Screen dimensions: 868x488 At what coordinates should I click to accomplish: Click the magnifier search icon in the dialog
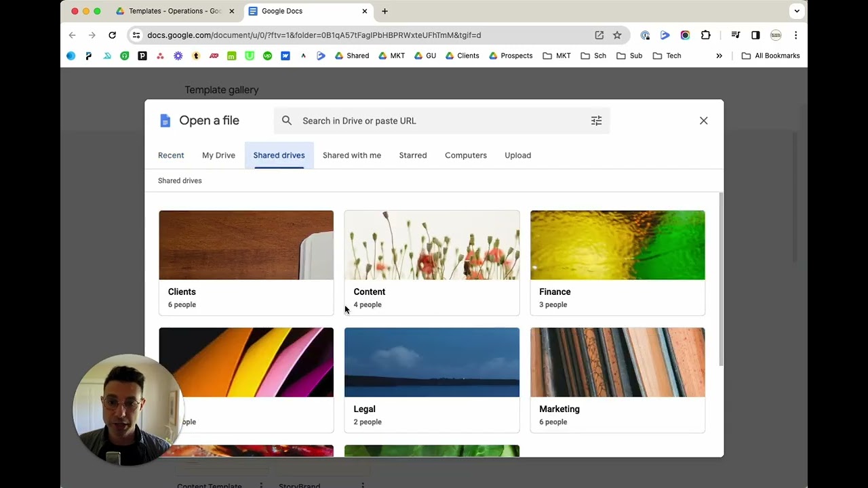point(287,121)
